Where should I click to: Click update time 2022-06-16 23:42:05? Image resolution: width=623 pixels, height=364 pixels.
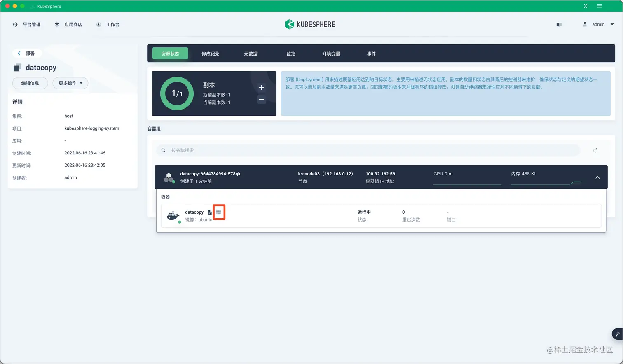pos(85,165)
